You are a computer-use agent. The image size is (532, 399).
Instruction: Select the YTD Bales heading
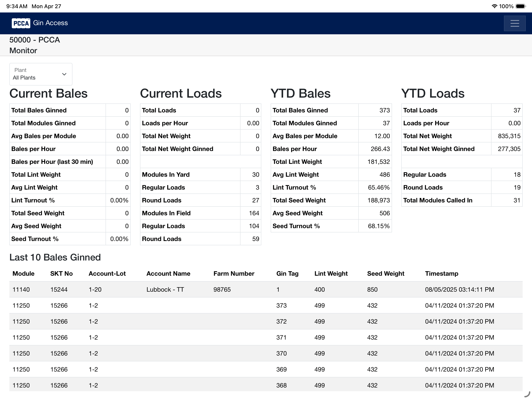pyautogui.click(x=301, y=93)
